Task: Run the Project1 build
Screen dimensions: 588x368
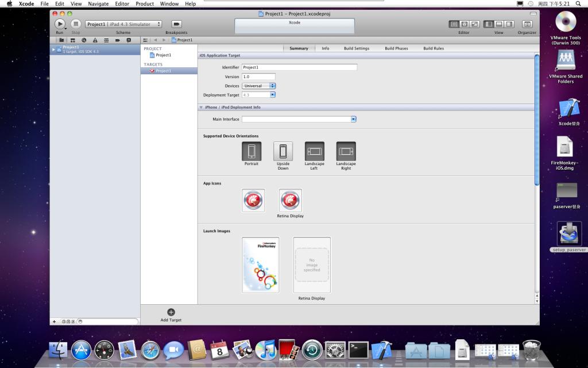Action: click(x=60, y=24)
